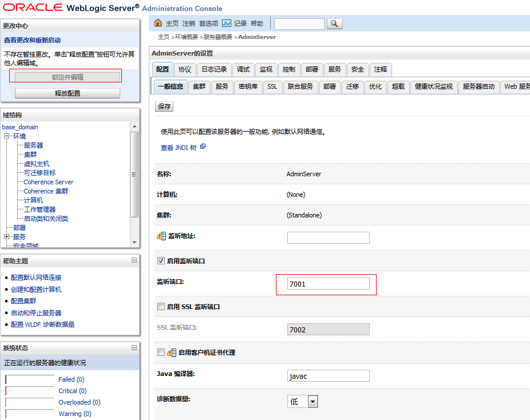This screenshot has width=530, height=420.
Task: Open the 查看更改和重新启动 link
Action: pyautogui.click(x=33, y=40)
